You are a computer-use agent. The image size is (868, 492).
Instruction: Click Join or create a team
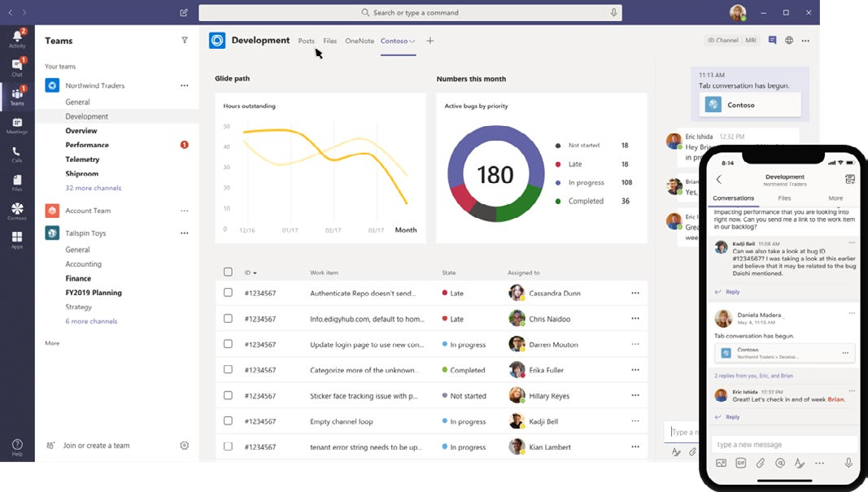[x=96, y=446]
